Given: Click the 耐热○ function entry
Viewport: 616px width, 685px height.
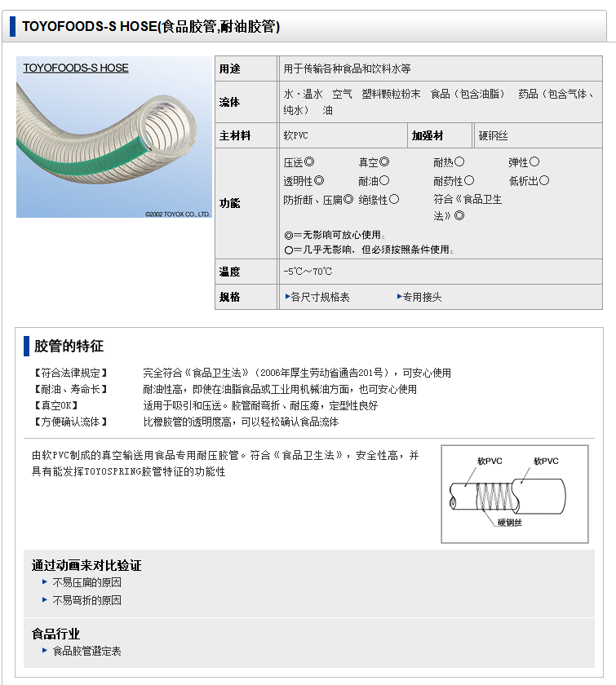Looking at the screenshot, I should (x=449, y=162).
